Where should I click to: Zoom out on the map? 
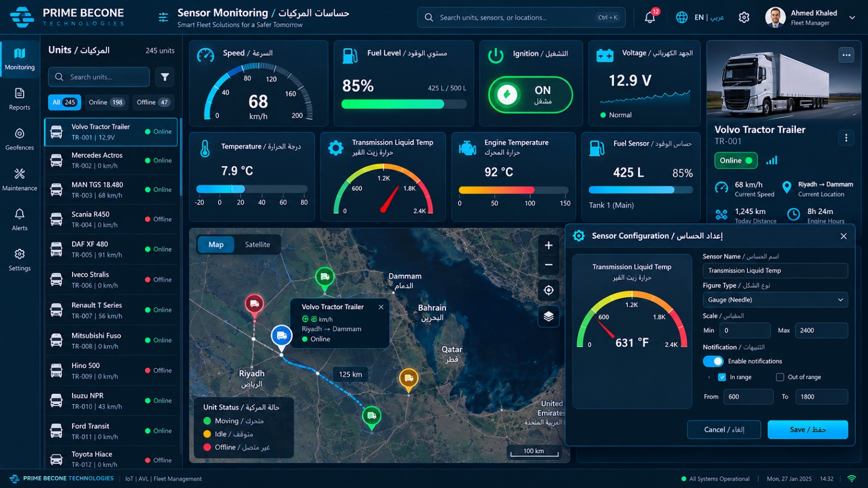point(548,265)
